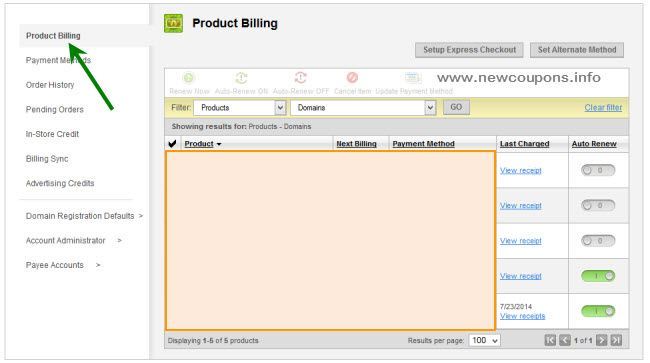The height and width of the screenshot is (363, 650).
Task: Open the Products filter dropdown
Action: 240,108
